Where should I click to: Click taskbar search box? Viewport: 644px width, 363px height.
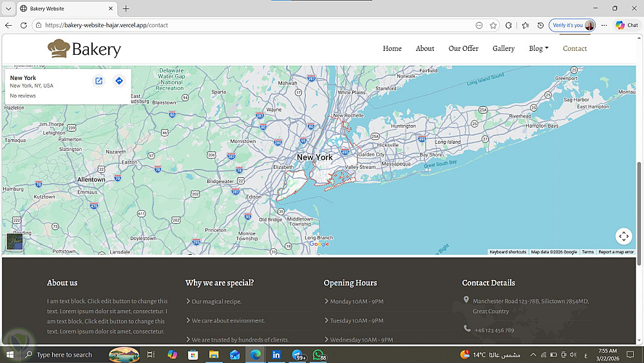[80, 355]
